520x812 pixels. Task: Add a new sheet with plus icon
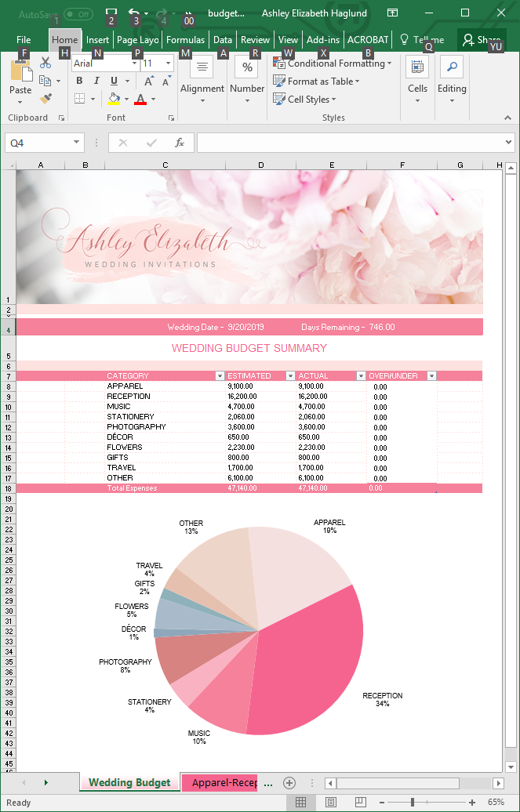pyautogui.click(x=290, y=783)
